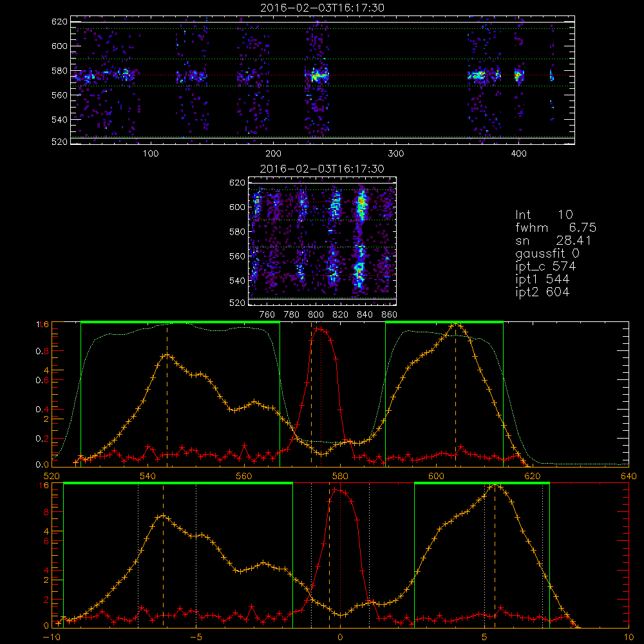Click the timestamp title above the small zoomed image
Screen dimensions: 644x644
pos(323,169)
